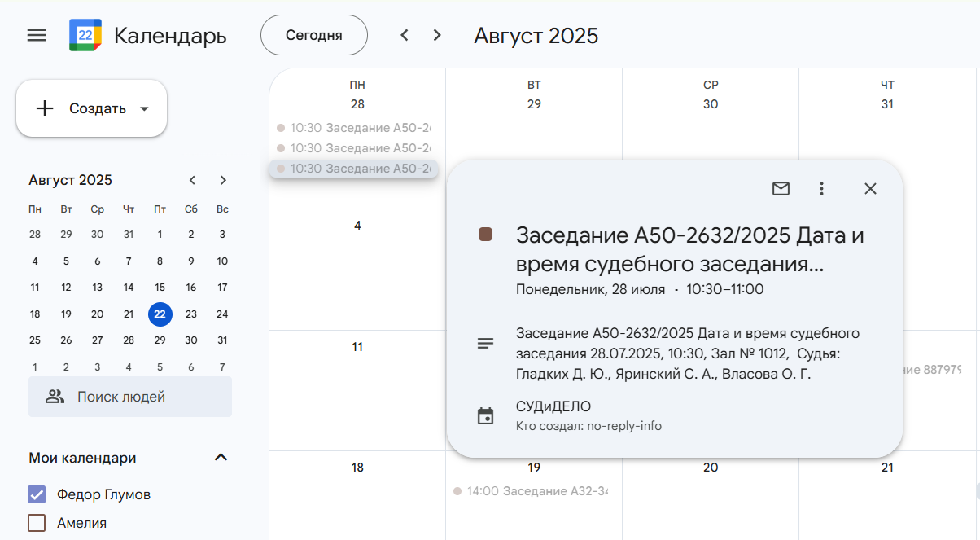Close the event details popup
This screenshot has width=980, height=540.
click(870, 189)
